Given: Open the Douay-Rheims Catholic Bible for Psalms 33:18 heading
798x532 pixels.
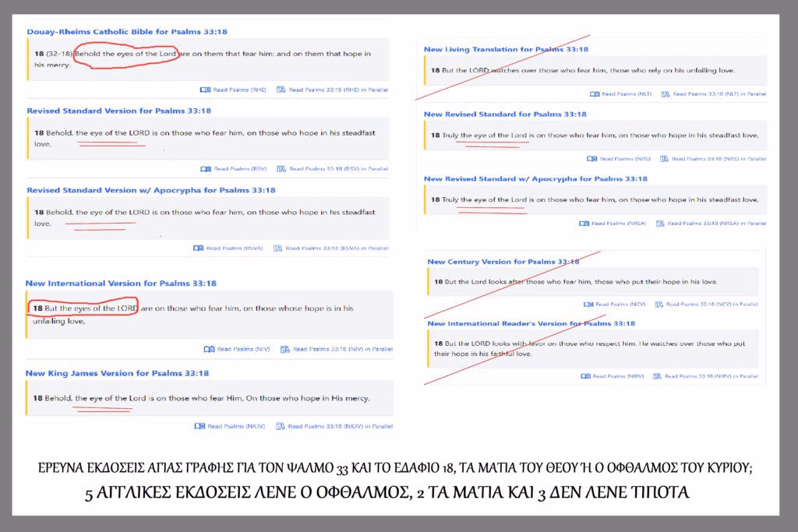Looking at the screenshot, I should click(127, 31).
